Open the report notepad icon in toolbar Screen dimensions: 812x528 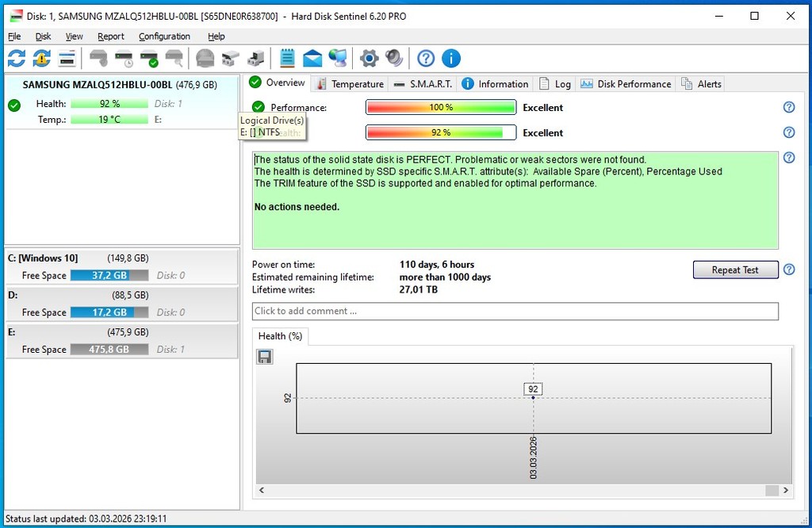pyautogui.click(x=287, y=58)
